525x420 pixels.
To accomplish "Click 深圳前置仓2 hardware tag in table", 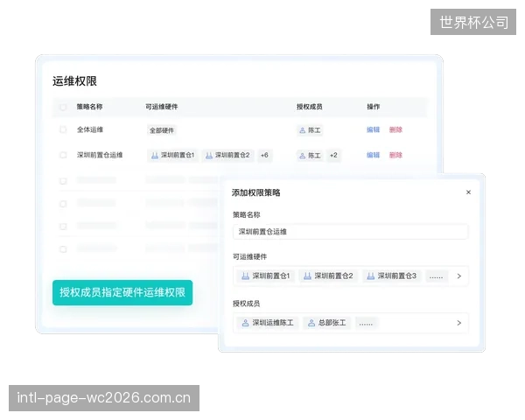I will [227, 156].
